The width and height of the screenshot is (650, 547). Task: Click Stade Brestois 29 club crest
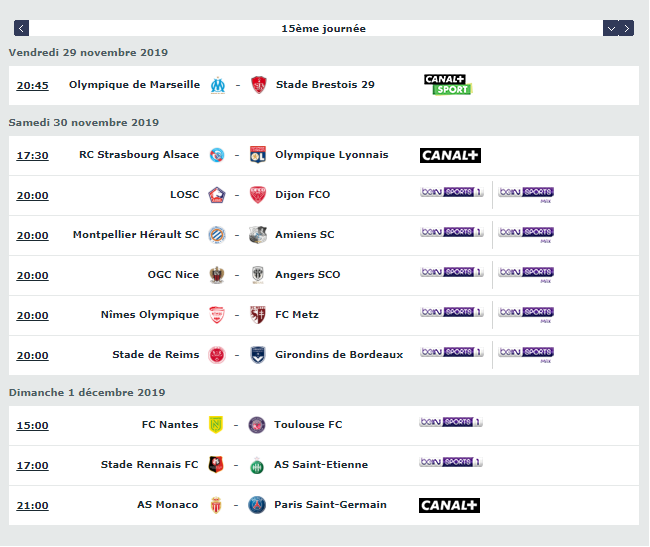tap(259, 85)
